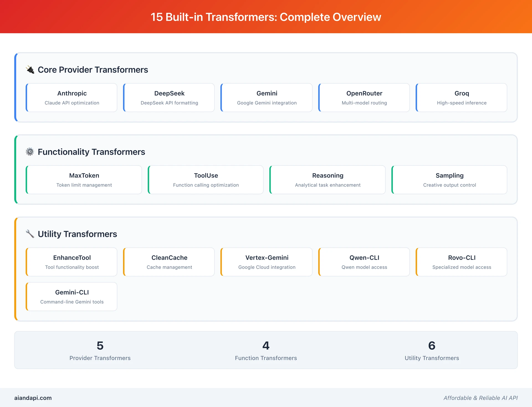Click the High-speed inference description
The width and height of the screenshot is (532, 407).
(462, 103)
